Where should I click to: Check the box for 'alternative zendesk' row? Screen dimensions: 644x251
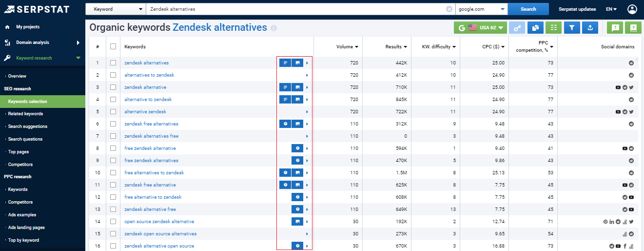[x=113, y=112]
